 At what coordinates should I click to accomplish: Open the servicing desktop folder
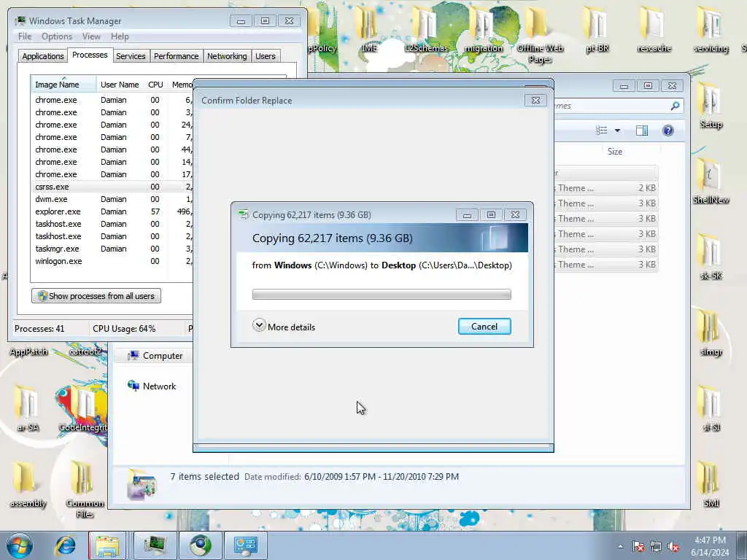[x=711, y=28]
